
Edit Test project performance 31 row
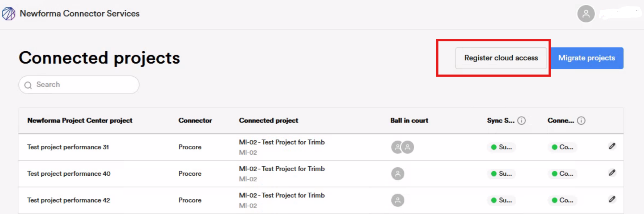(612, 146)
